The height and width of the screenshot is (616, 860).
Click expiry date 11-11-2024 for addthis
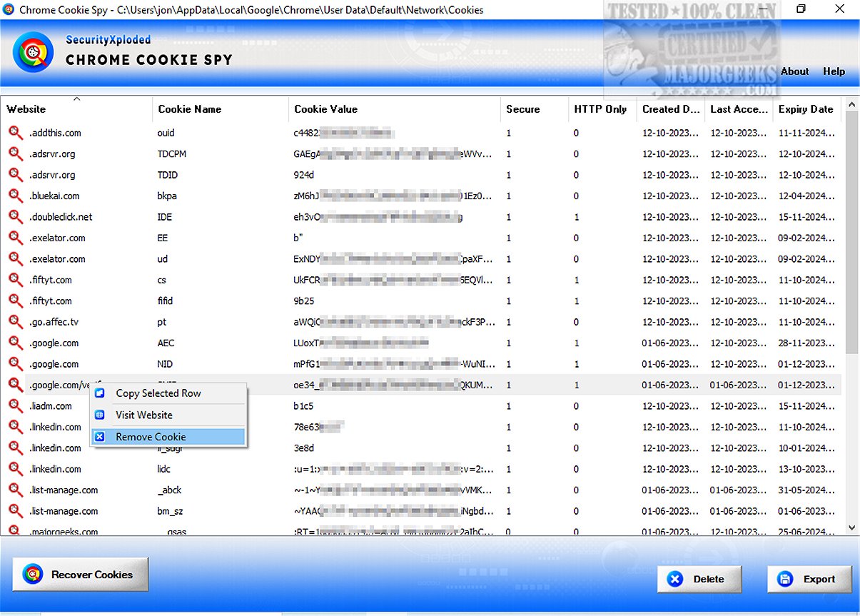806,133
